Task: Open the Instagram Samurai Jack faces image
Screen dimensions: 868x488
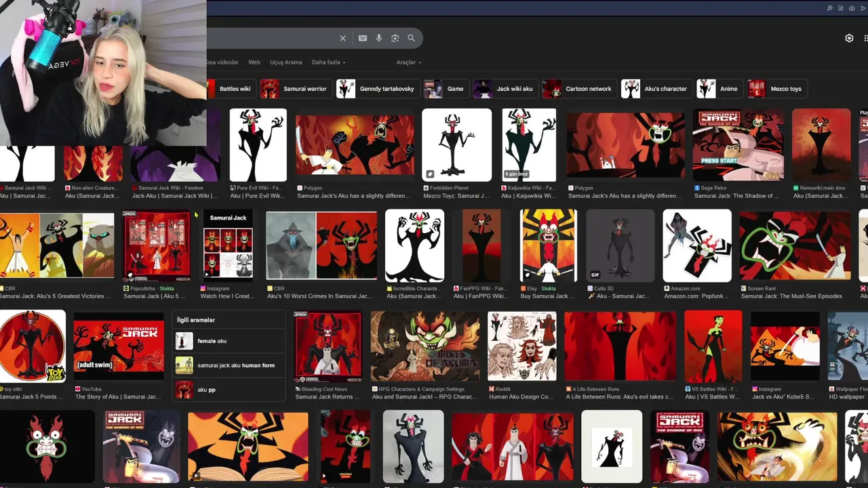Action: (228, 245)
